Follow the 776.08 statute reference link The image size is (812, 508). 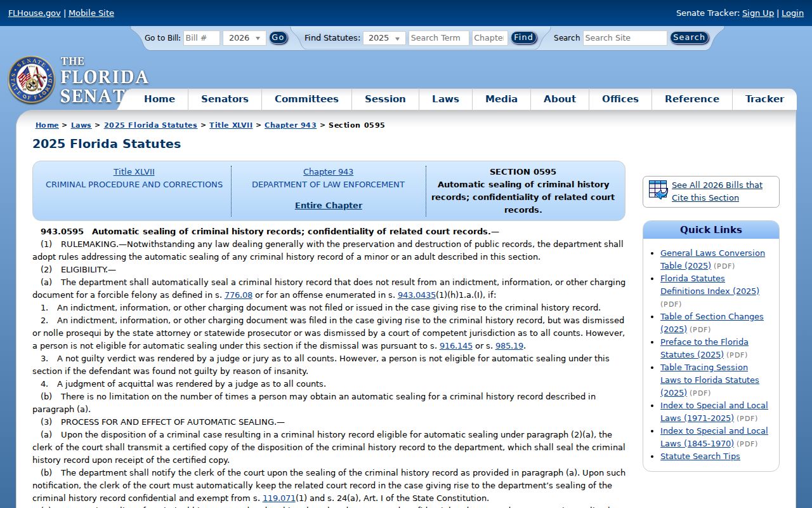click(x=239, y=295)
